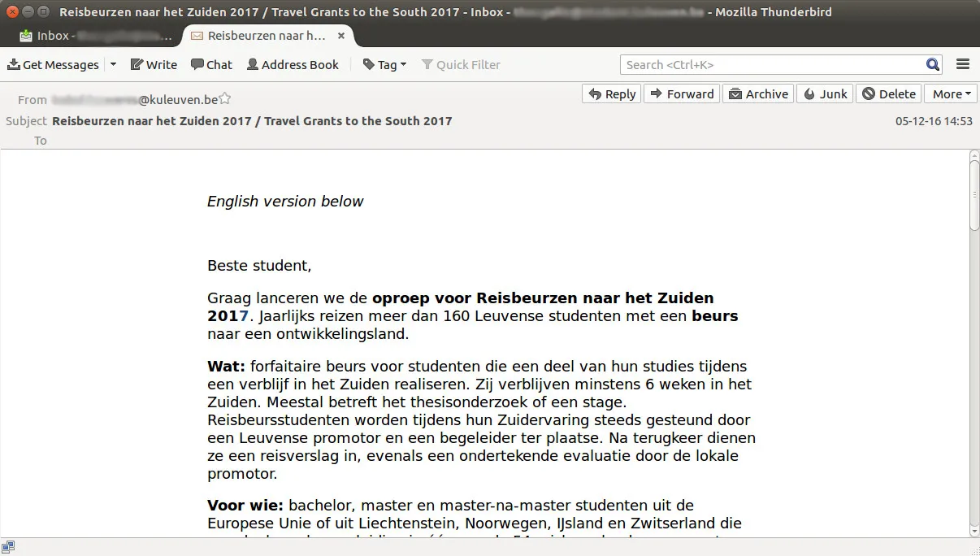Expand the More actions dropdown

[x=951, y=94]
